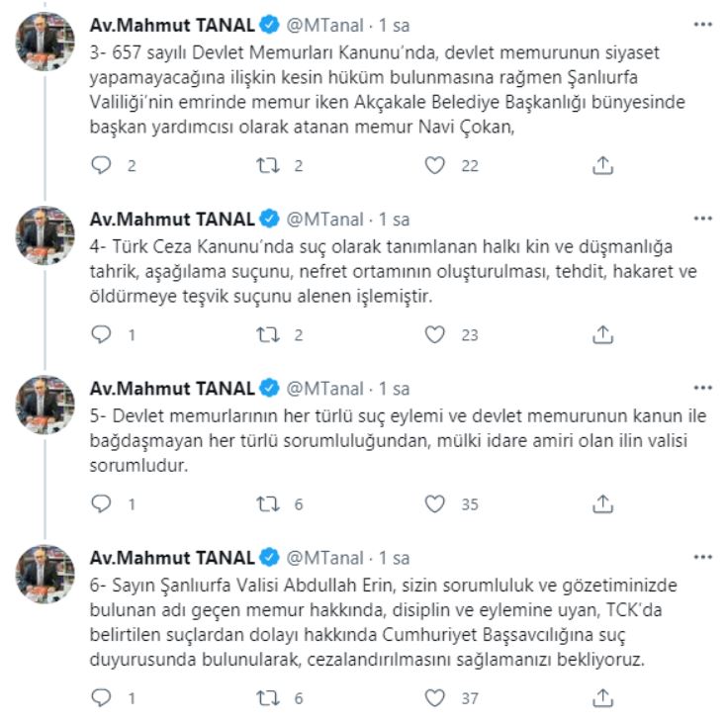Expand the three-dot menu on tweet 6
Screen dimensions: 728x724
[x=702, y=558]
